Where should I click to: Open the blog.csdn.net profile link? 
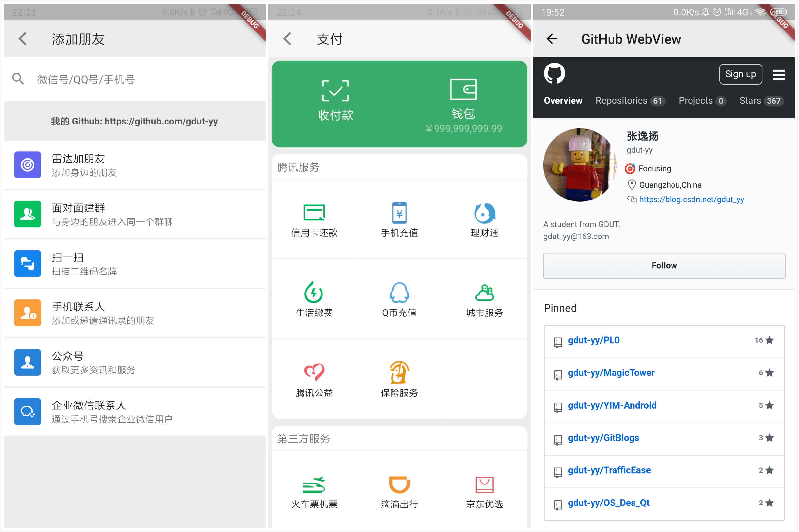[691, 199]
